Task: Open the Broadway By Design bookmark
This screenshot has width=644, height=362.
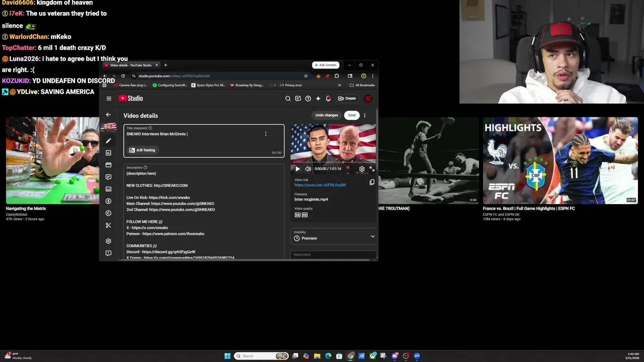Action: coord(247,85)
